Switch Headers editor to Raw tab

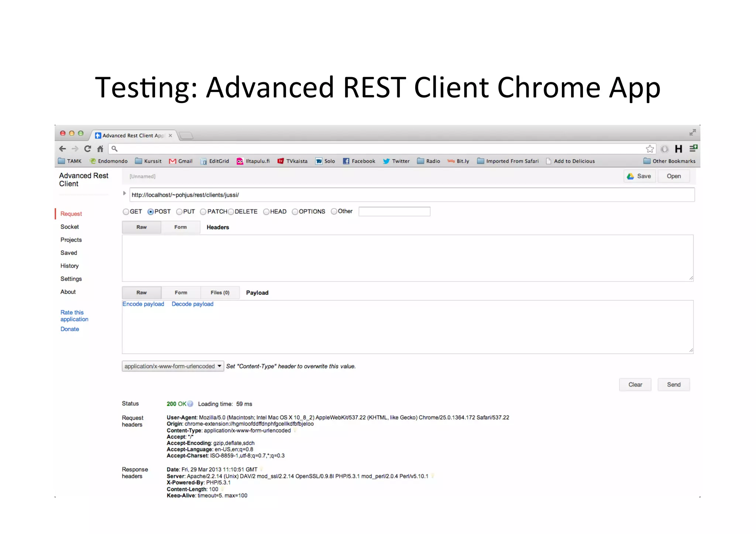141,227
